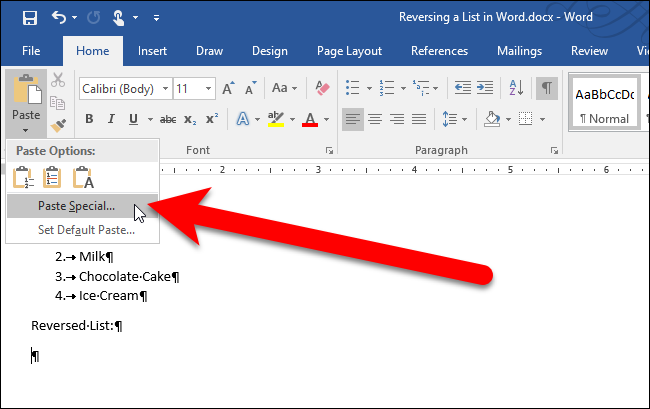The height and width of the screenshot is (409, 650).
Task: Expand the Paragraph dialog launcher
Action: 553,151
